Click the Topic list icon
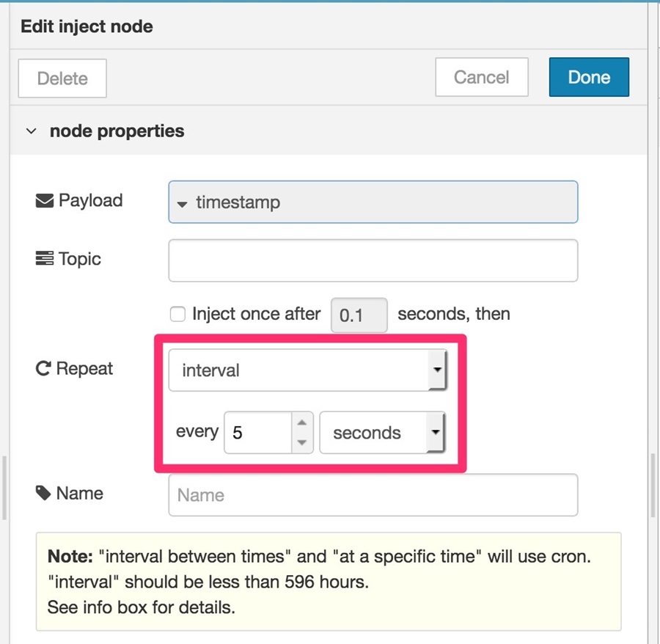 [45, 258]
